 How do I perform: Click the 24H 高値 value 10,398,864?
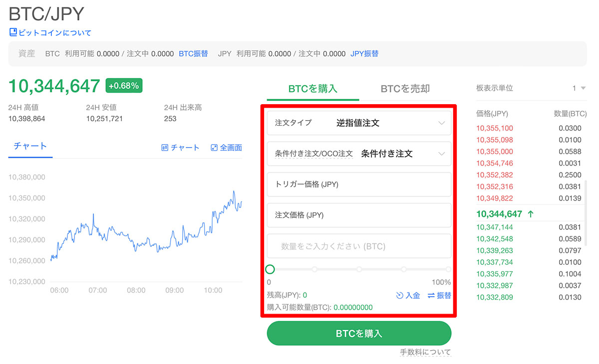click(27, 119)
